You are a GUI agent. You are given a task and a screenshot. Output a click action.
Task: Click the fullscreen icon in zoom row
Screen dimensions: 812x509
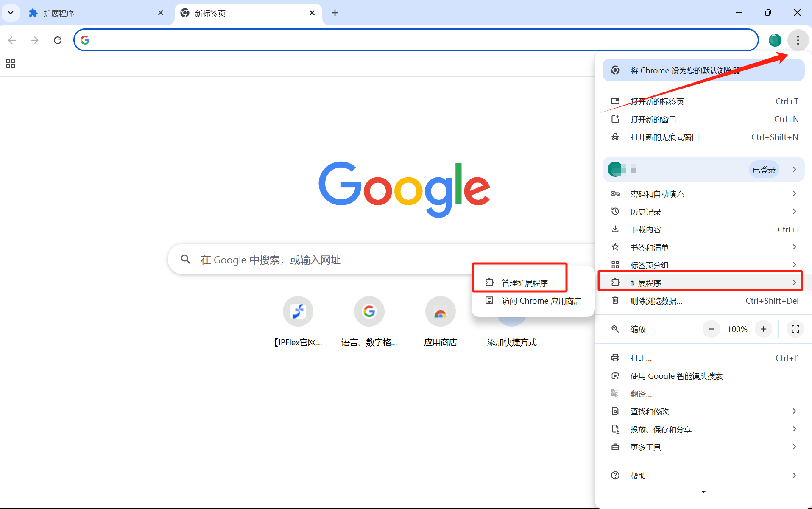795,329
